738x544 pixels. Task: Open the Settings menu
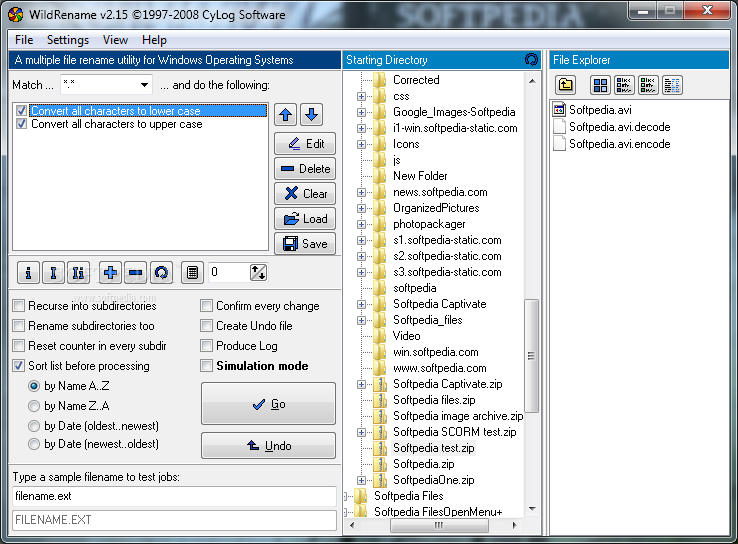pos(68,40)
